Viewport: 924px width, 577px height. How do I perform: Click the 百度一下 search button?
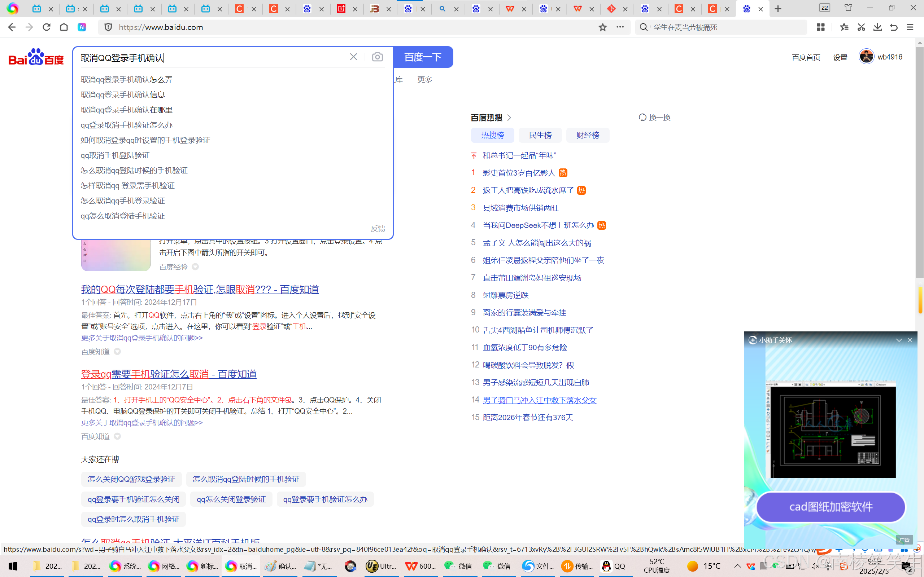click(x=423, y=57)
